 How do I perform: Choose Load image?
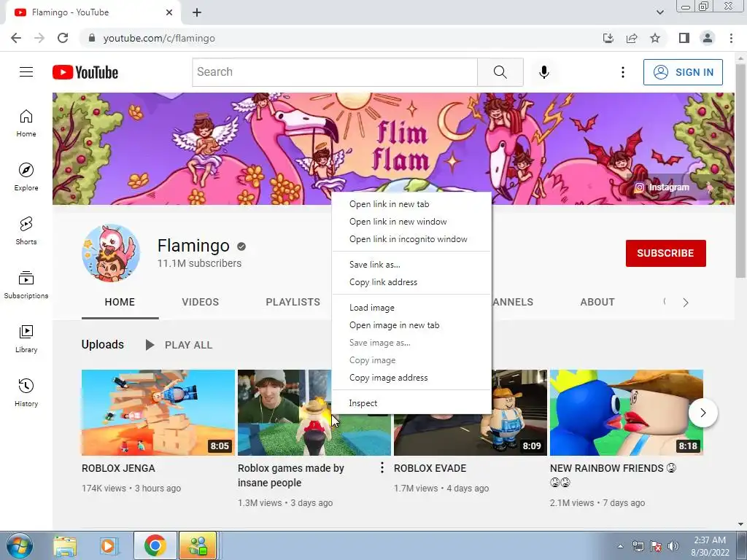click(x=411, y=308)
